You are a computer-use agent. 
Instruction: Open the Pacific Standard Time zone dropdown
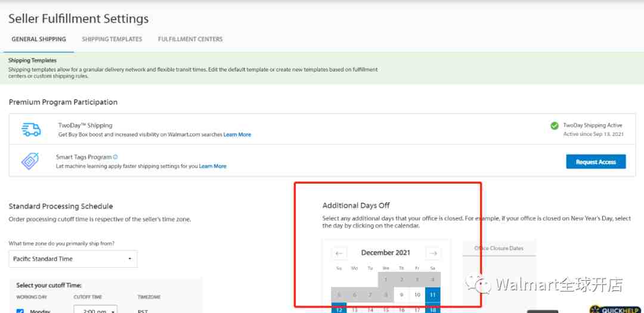click(x=73, y=259)
